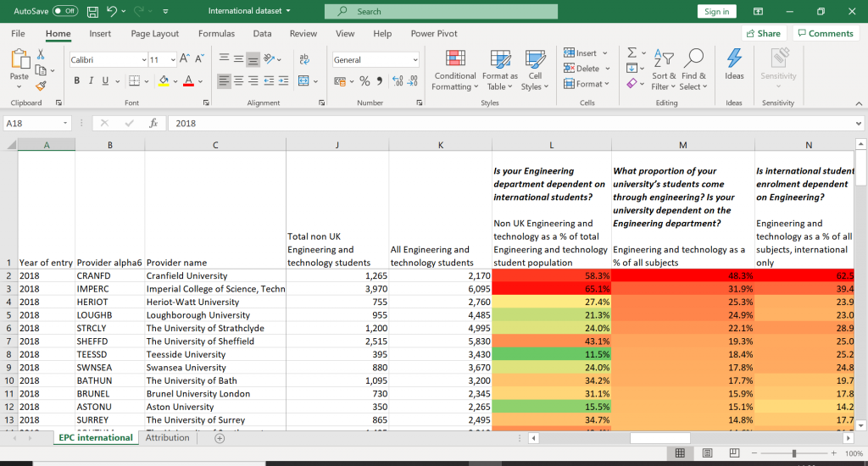
Task: Click the Ideas lightning icon
Action: tap(735, 58)
